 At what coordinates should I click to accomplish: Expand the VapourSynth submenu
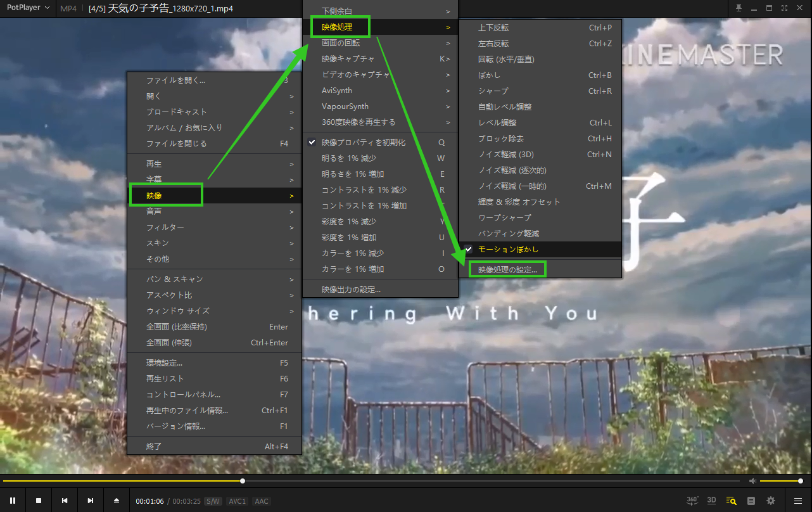click(x=380, y=106)
